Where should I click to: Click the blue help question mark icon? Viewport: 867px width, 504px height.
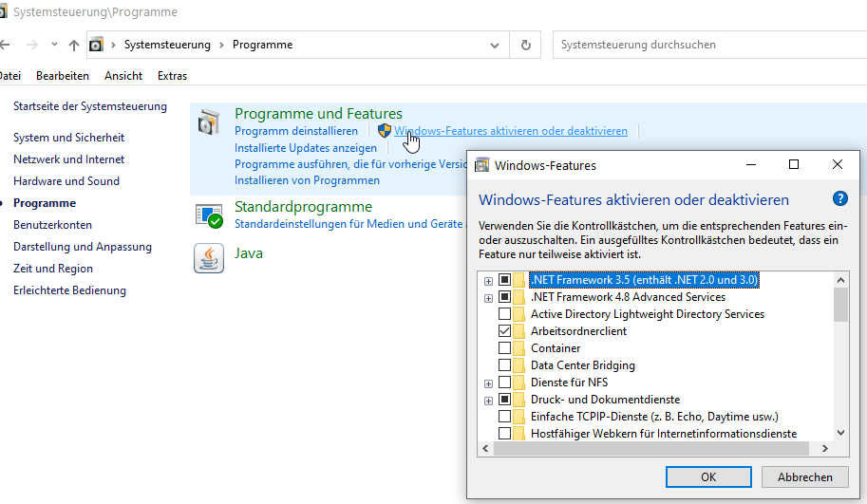pos(839,199)
